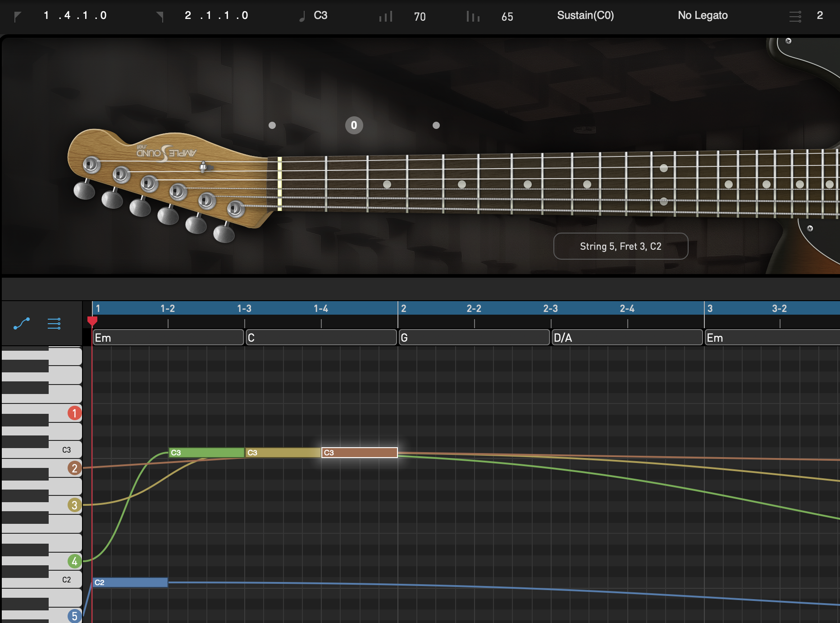Edit note end position 2.1.1.0

point(216,15)
